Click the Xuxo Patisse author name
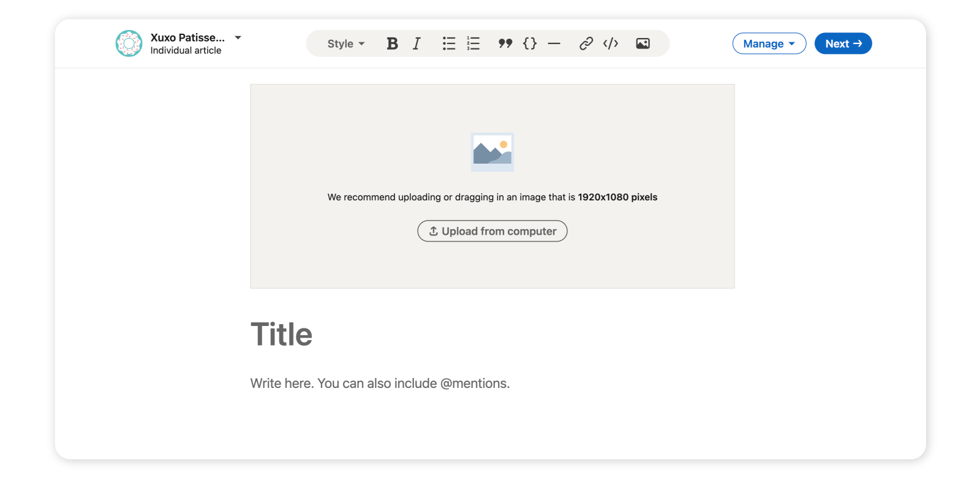The image size is (980, 478). (187, 37)
